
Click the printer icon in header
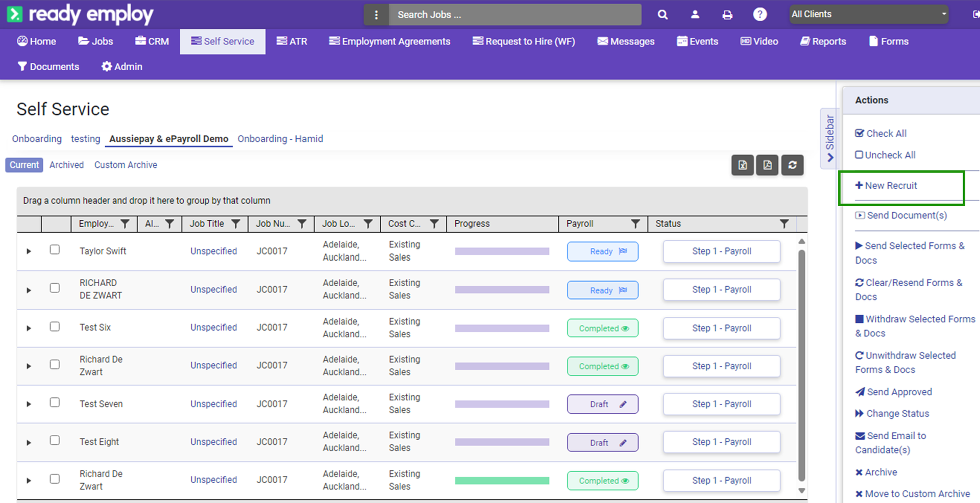click(x=727, y=15)
